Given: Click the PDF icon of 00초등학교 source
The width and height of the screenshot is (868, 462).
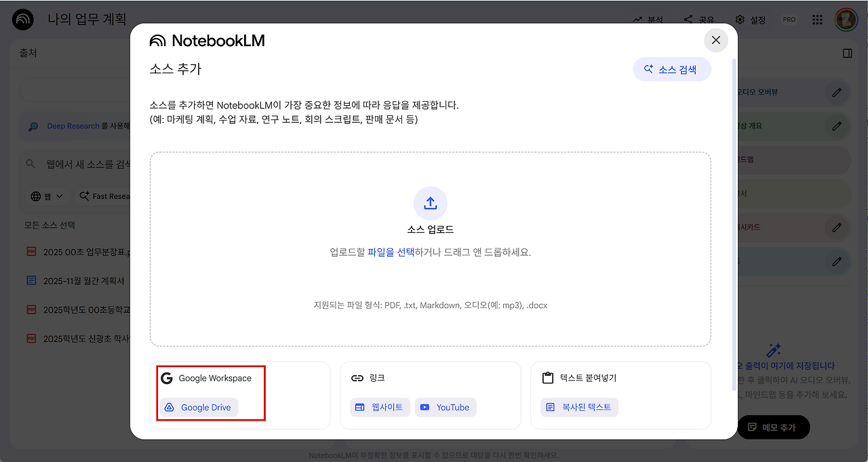Looking at the screenshot, I should coord(31,309).
